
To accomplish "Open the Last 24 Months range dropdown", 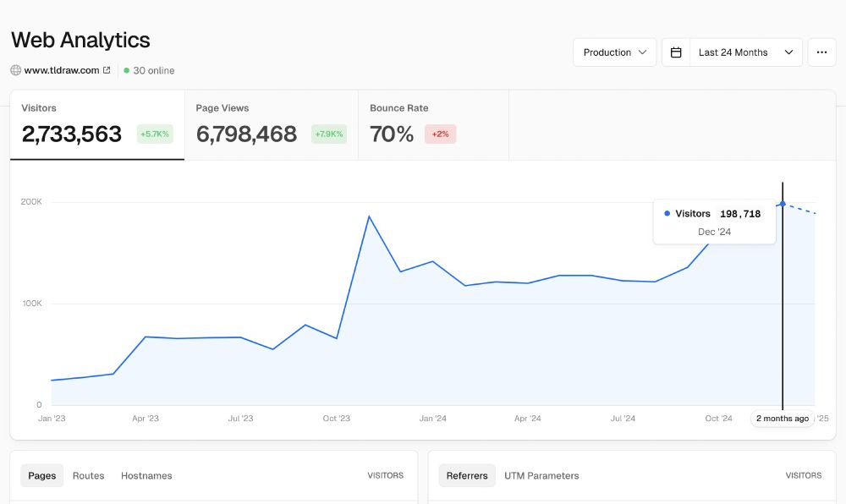I will pyautogui.click(x=745, y=52).
